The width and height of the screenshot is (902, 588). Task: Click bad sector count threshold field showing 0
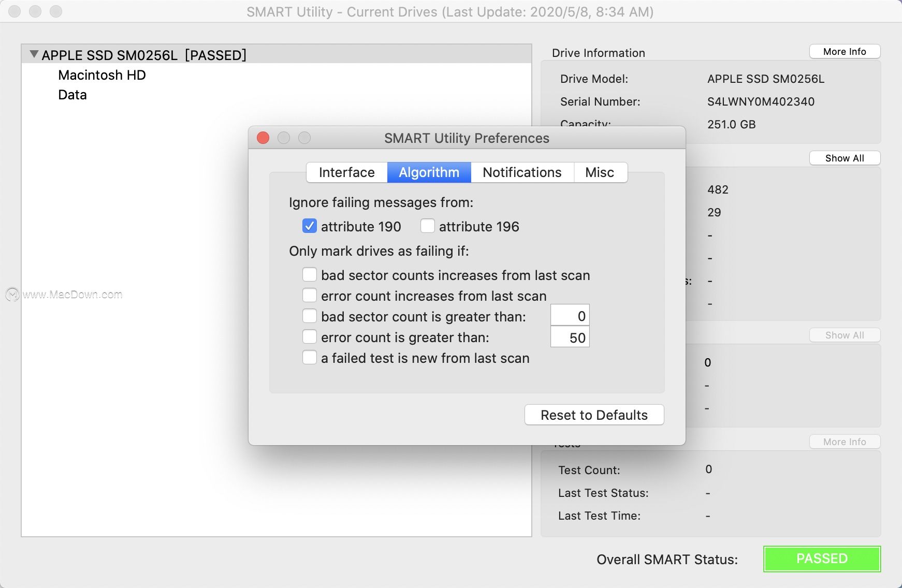point(570,316)
